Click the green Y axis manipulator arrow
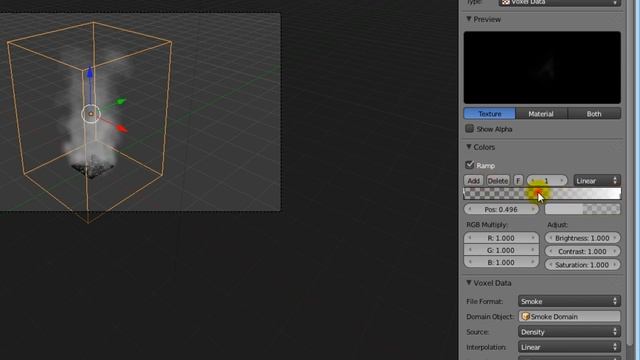The width and height of the screenshot is (640, 360). [x=121, y=101]
